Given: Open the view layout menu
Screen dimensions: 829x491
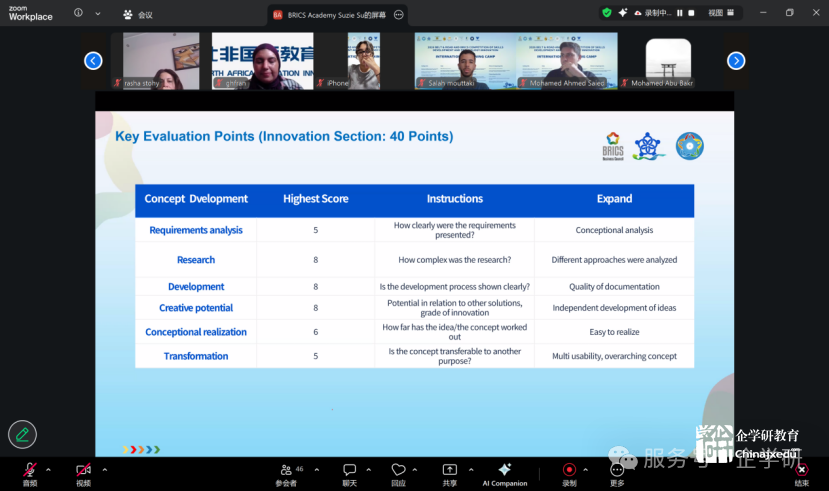Looking at the screenshot, I should click(720, 13).
